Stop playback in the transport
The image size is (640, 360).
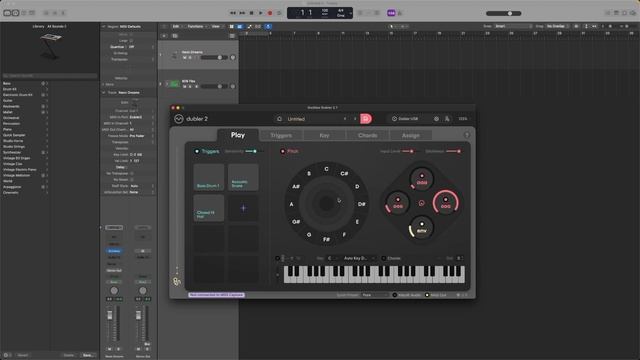click(251, 13)
